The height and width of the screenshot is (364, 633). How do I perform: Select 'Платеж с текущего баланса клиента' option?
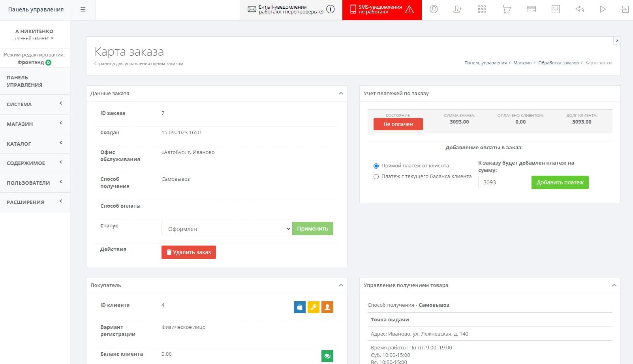point(376,177)
